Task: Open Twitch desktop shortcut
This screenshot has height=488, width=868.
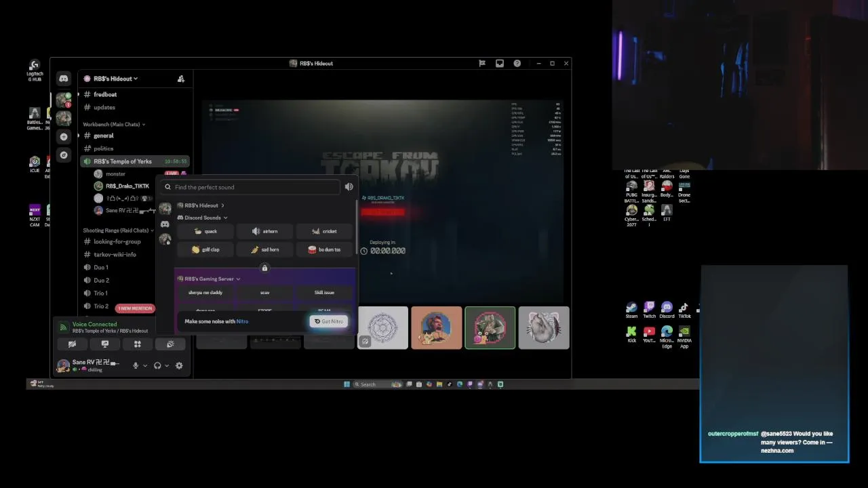Action: [x=649, y=310]
